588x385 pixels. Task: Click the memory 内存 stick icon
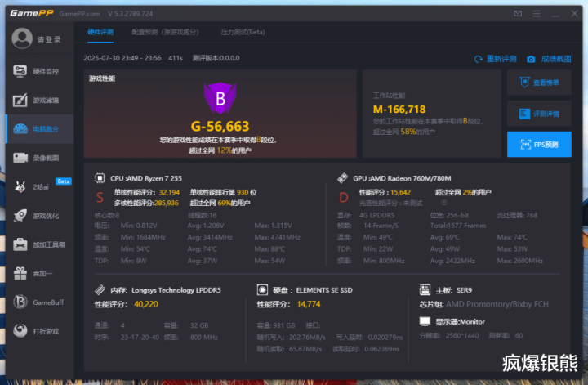coord(100,289)
